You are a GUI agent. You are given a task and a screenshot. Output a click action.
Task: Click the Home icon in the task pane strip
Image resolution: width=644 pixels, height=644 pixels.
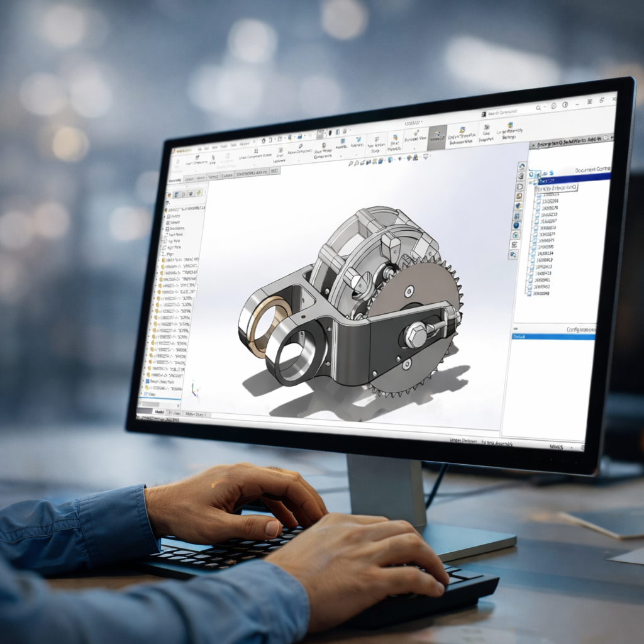point(521,166)
